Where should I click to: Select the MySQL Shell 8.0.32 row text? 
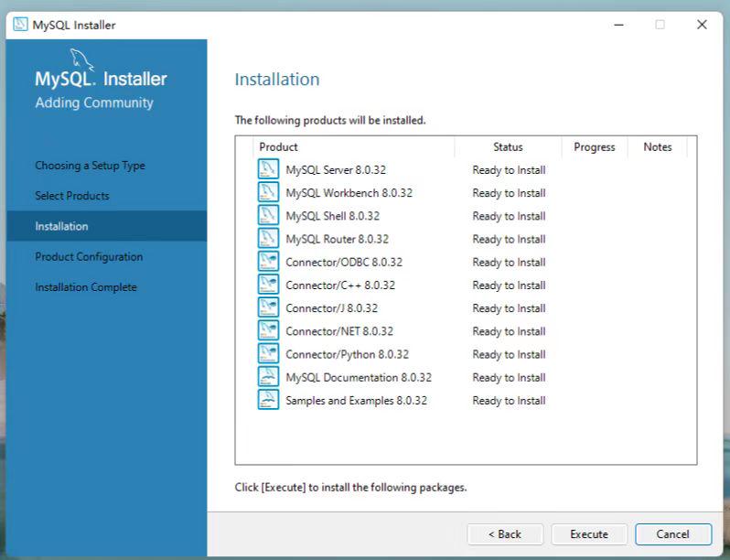(x=332, y=216)
